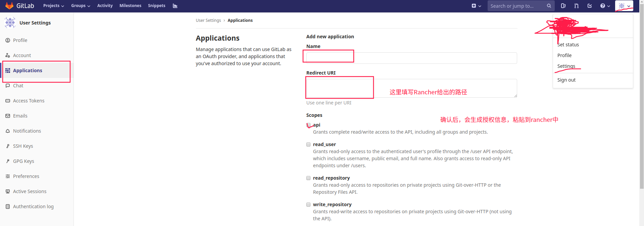
Task: Click the Emails envelope icon
Action: 8,116
